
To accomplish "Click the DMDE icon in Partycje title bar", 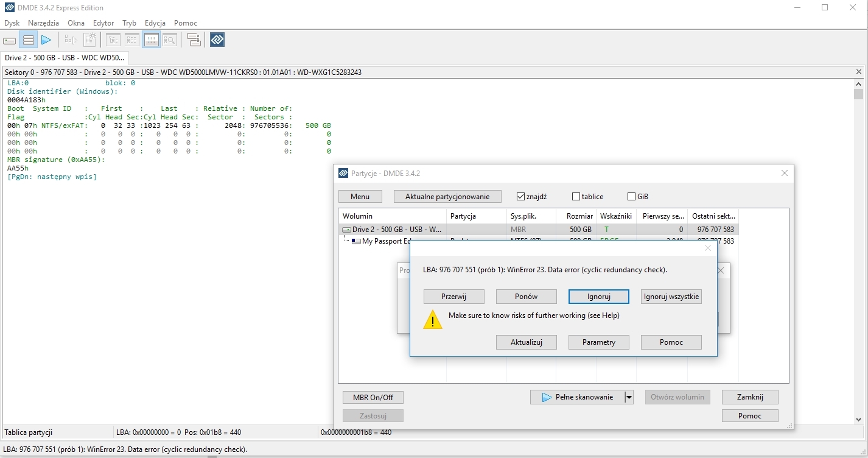I will click(343, 173).
